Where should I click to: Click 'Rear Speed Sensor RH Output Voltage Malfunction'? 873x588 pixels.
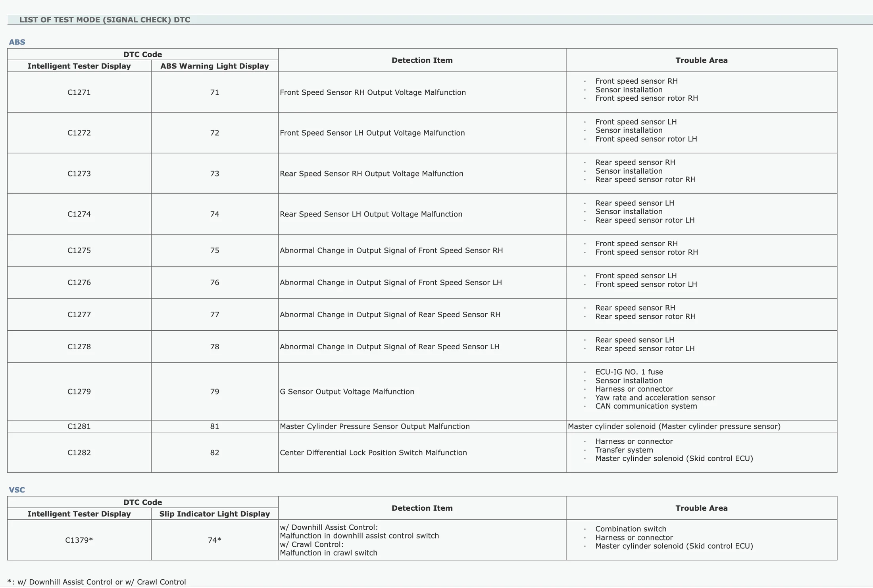(x=371, y=174)
